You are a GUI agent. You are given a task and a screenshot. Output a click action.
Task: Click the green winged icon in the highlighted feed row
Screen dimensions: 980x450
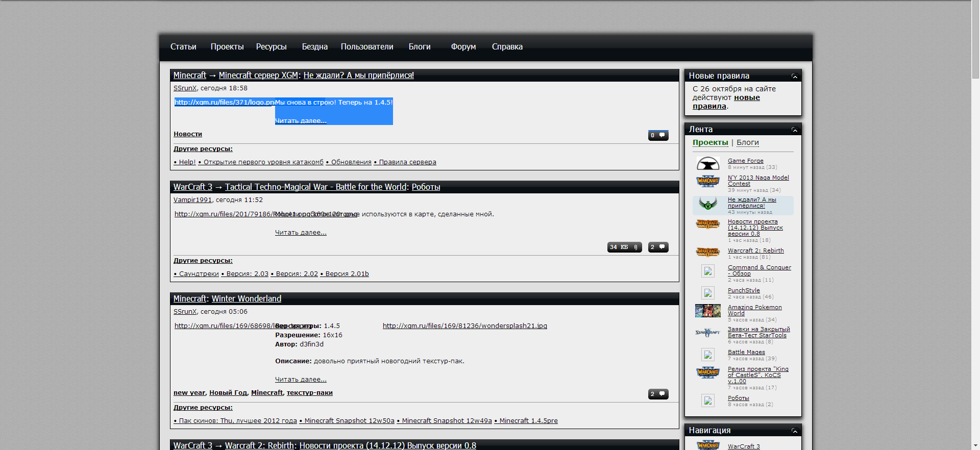coord(708,204)
